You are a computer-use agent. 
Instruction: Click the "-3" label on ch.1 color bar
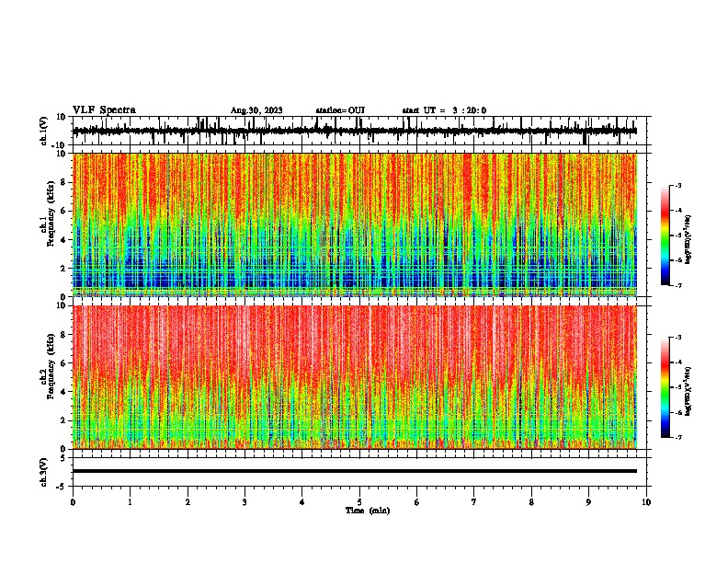click(677, 186)
